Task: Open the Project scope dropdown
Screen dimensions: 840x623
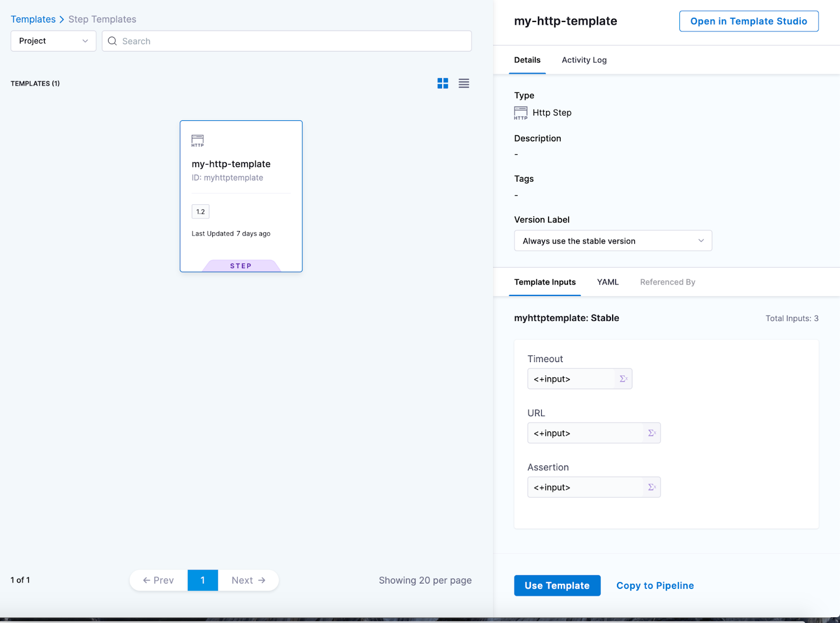Action: pos(53,41)
